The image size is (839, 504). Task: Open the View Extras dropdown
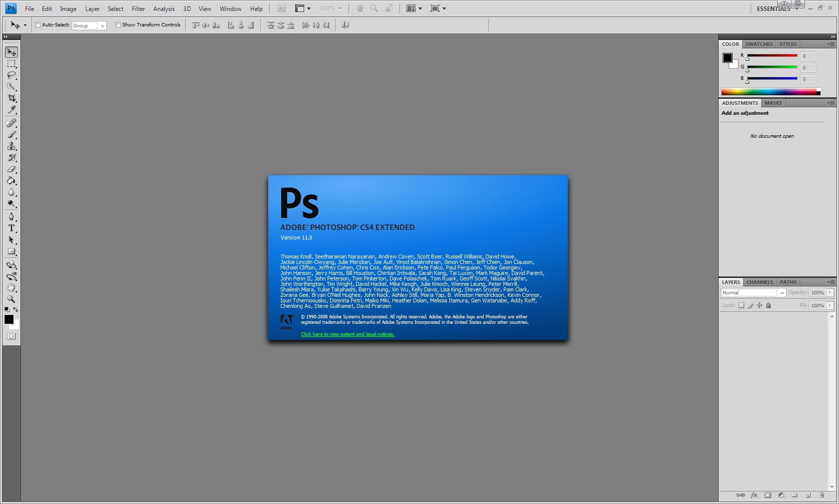[303, 8]
